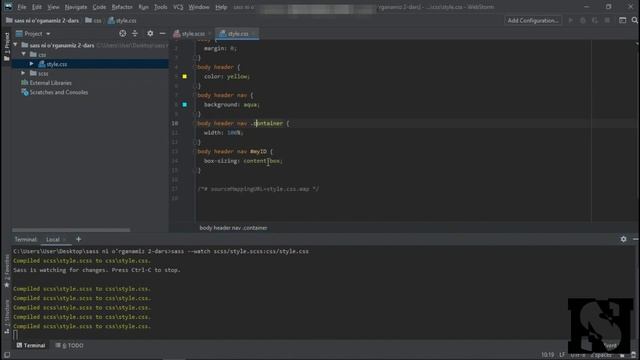Image resolution: width=640 pixels, height=360 pixels.
Task: Click the sourceMappingURL comment line
Action: pyautogui.click(x=258, y=189)
